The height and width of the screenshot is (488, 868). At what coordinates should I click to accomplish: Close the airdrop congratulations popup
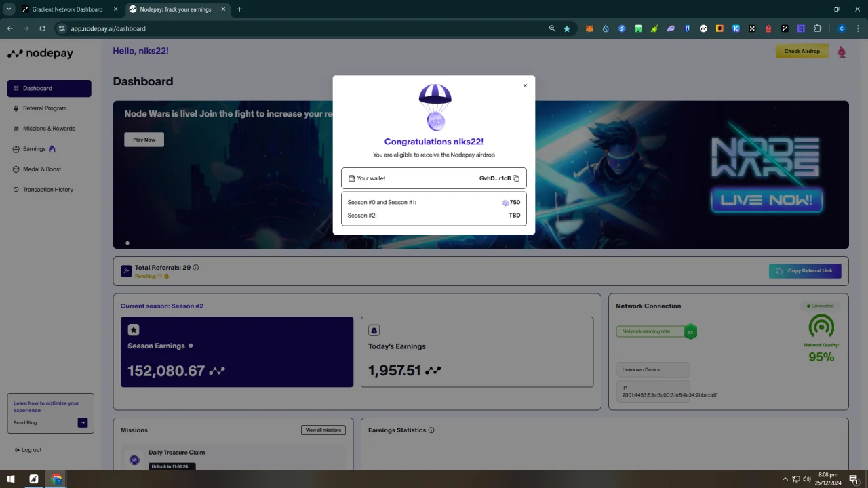pyautogui.click(x=525, y=85)
